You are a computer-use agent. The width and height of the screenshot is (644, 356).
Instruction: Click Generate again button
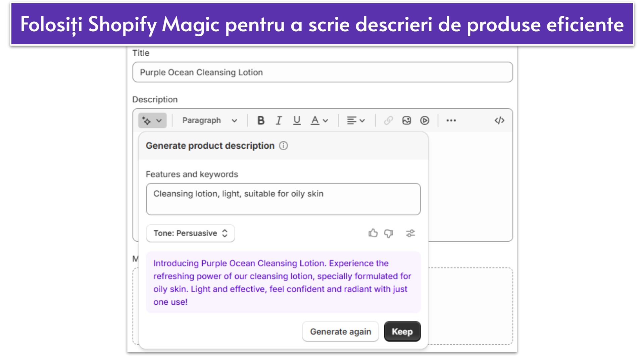pyautogui.click(x=340, y=332)
